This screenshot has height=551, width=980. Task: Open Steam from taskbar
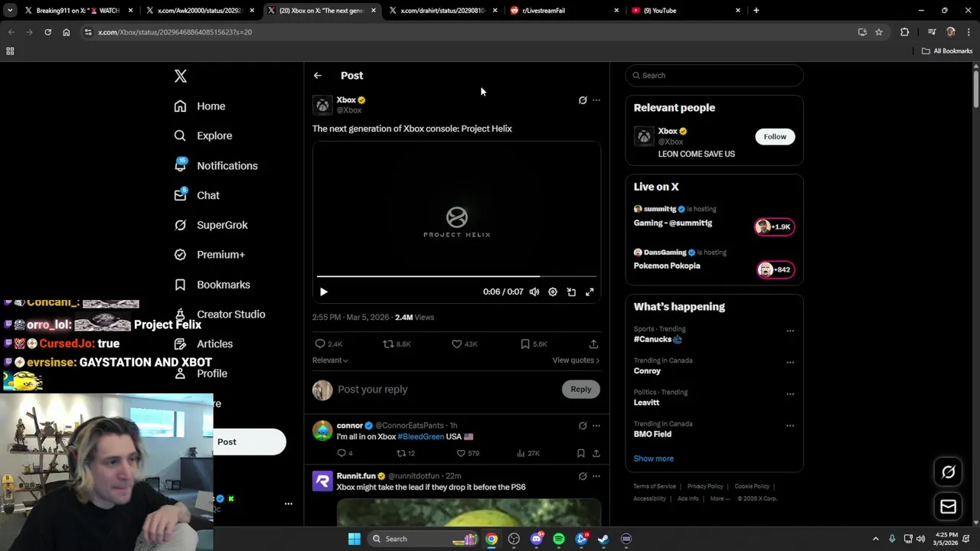(603, 539)
